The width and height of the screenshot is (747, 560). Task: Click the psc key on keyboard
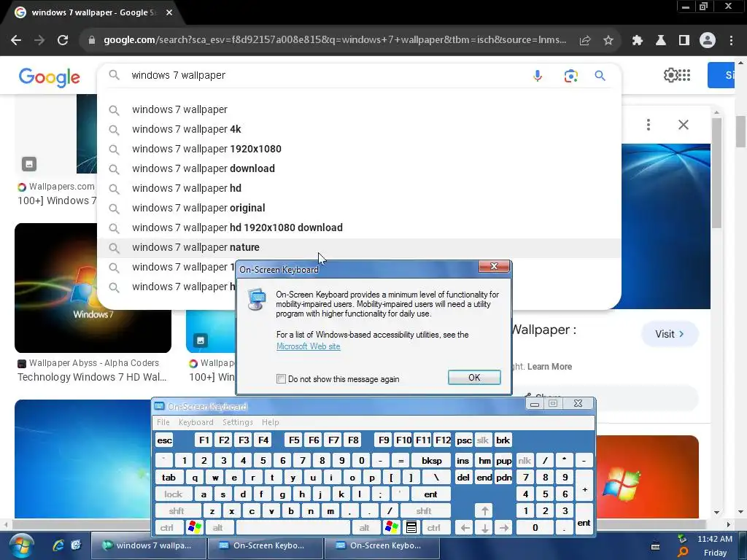463,440
